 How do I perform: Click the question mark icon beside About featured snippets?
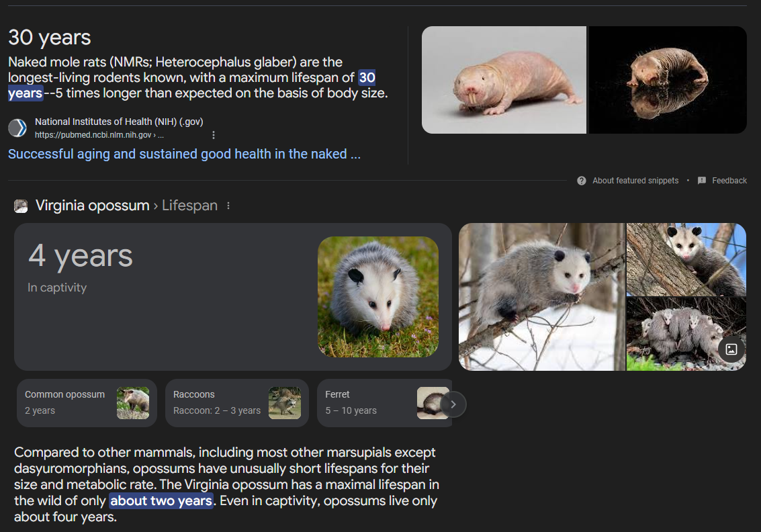click(582, 181)
